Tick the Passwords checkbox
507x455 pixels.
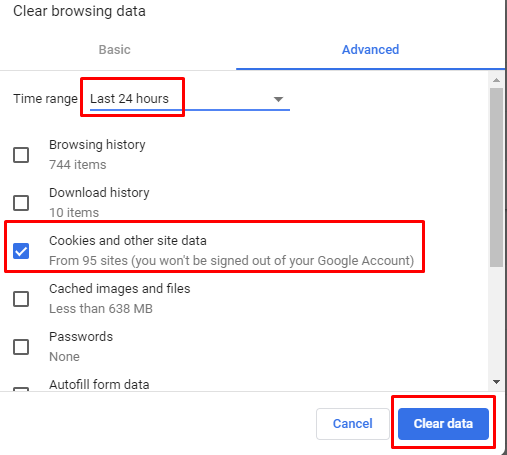[21, 347]
